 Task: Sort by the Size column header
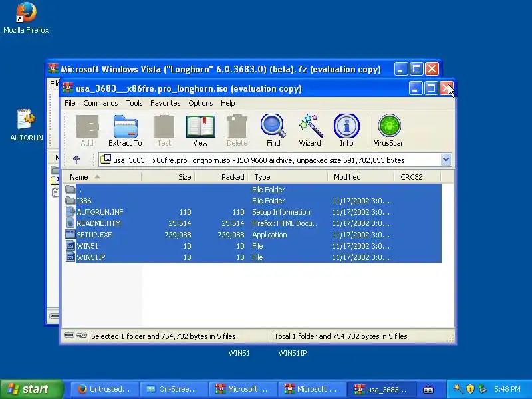click(168, 177)
